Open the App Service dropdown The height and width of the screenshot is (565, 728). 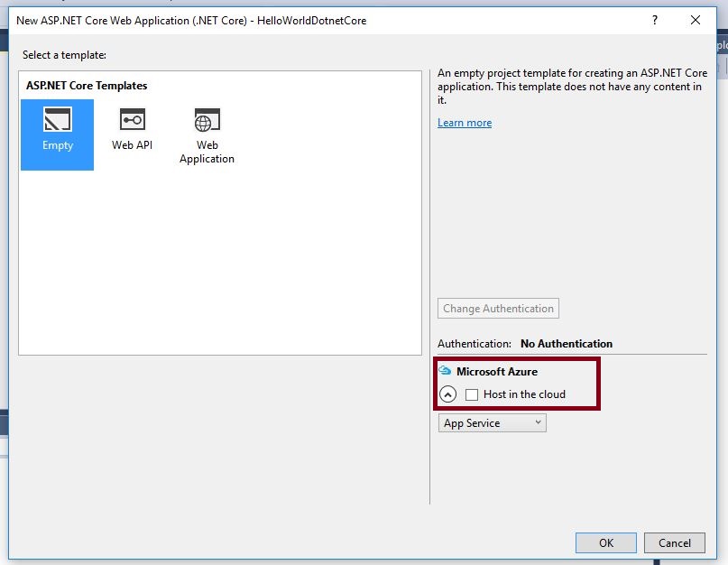[493, 423]
